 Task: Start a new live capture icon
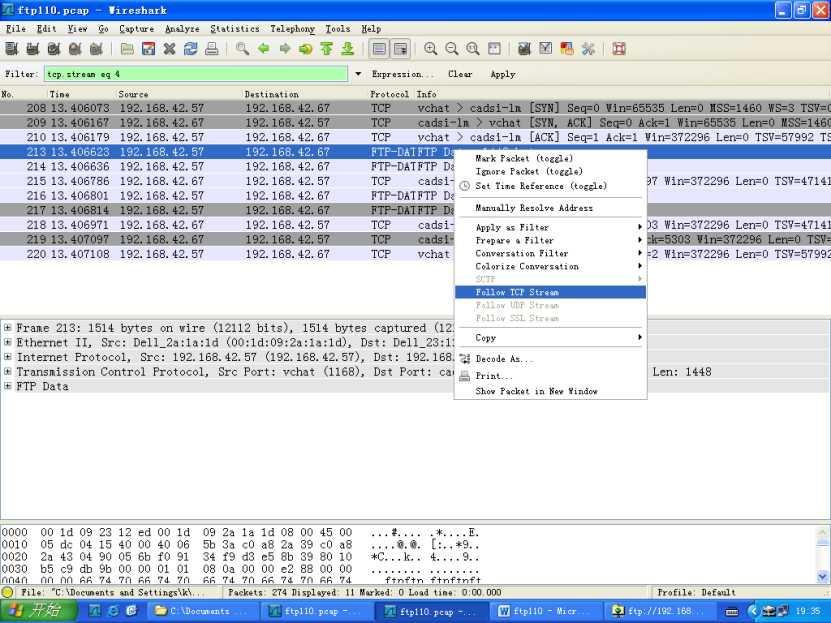point(54,49)
